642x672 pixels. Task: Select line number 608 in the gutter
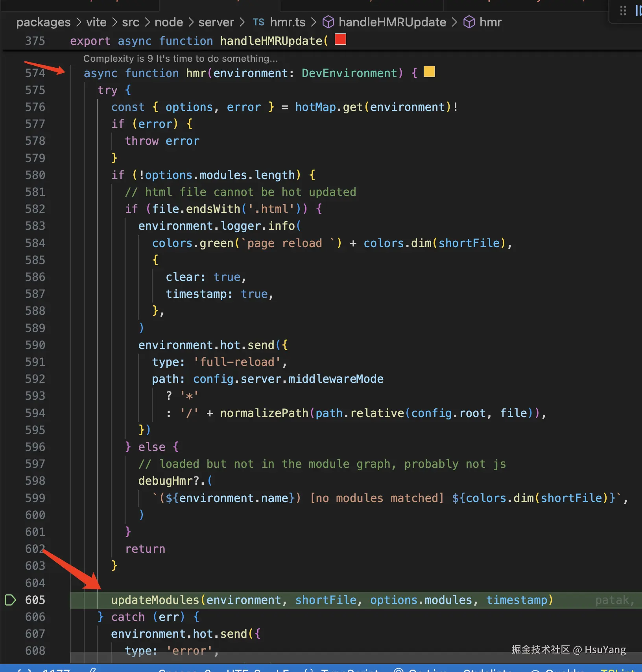tap(35, 651)
